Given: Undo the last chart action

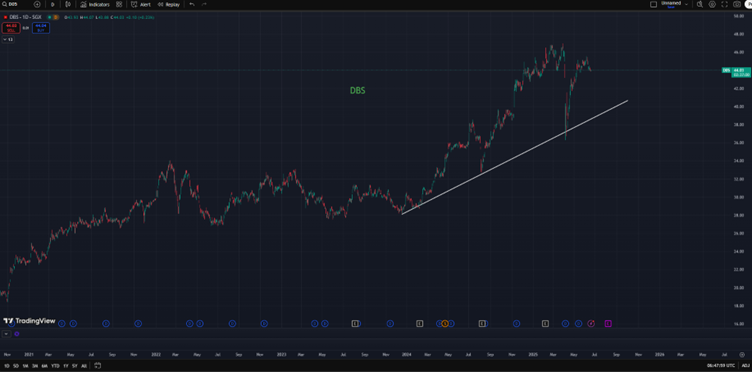Looking at the screenshot, I should tap(192, 4).
